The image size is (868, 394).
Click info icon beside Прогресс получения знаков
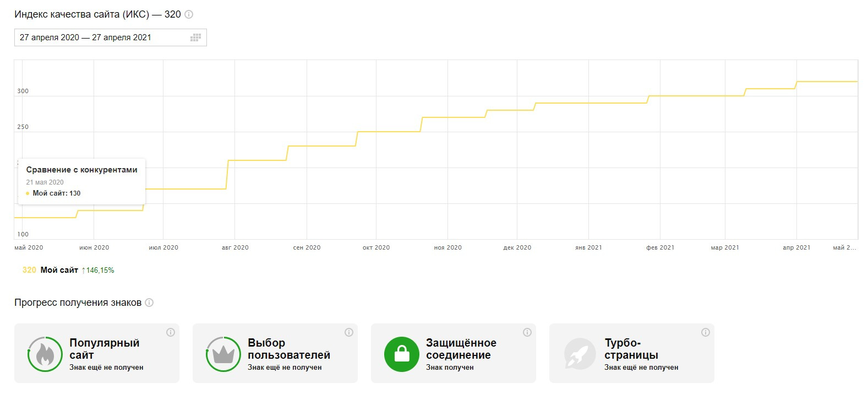click(149, 303)
